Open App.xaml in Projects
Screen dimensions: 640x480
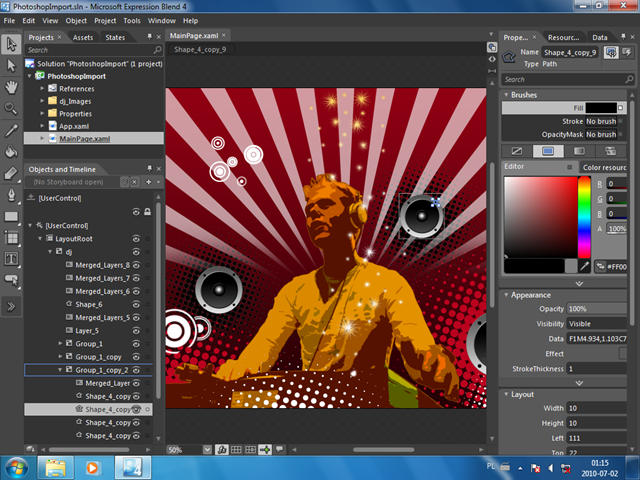coord(74,126)
